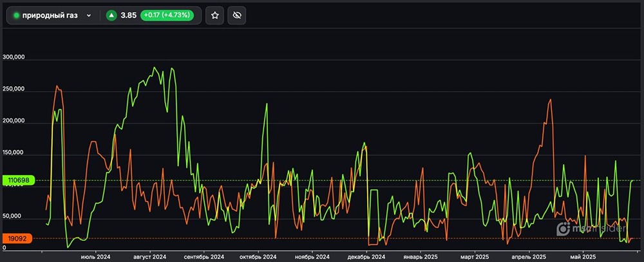Click the orange 19092 value label
644x262 pixels.
[x=16, y=238]
